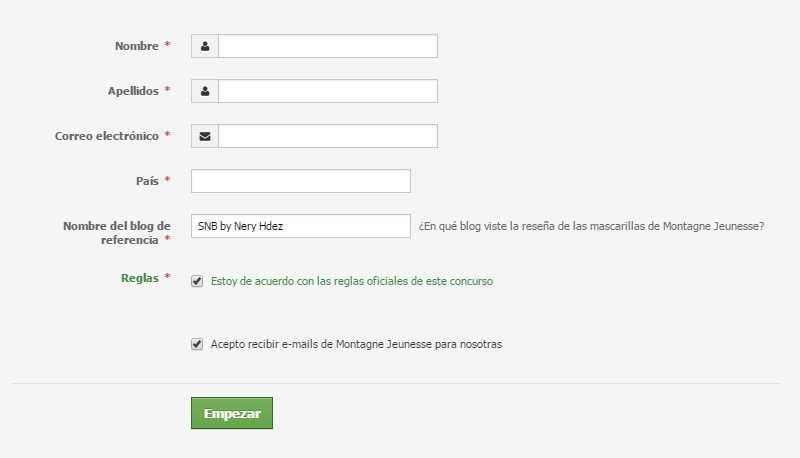The image size is (800, 458).
Task: Focus the Nombre text input
Action: [x=328, y=46]
